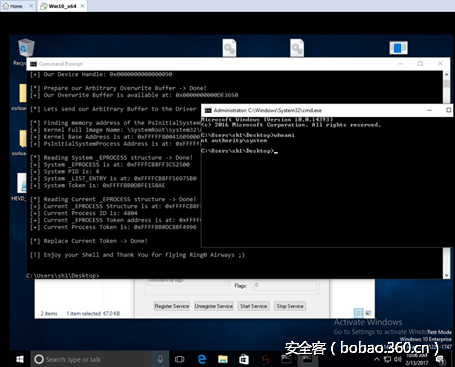Open the volume speaker tray icon
455x367 pixels.
click(x=397, y=359)
